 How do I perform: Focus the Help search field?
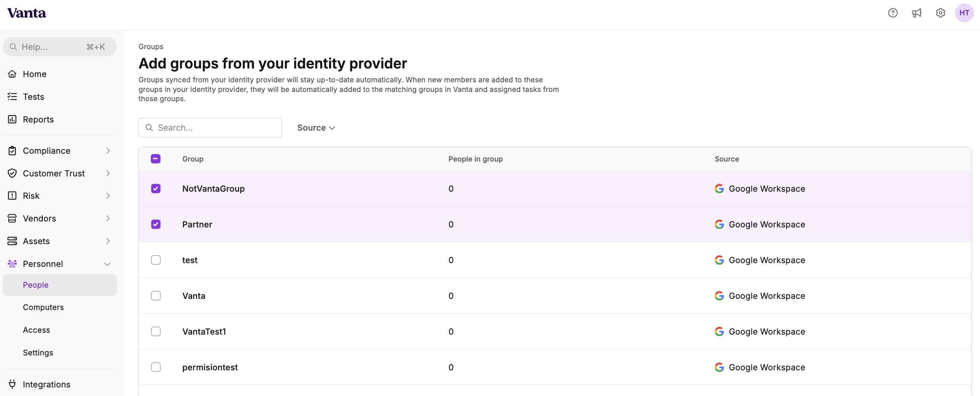click(60, 47)
